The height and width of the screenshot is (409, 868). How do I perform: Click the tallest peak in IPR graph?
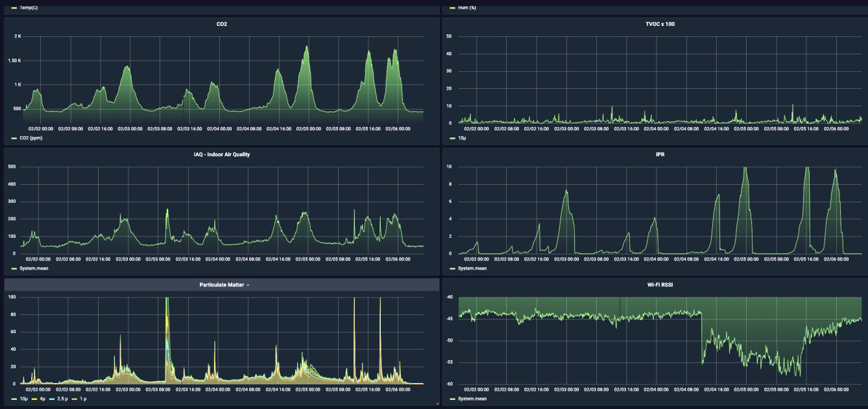tap(745, 169)
